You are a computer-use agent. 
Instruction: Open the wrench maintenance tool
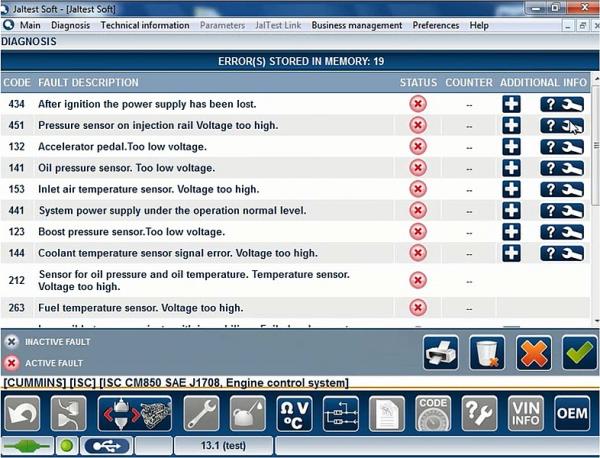click(x=201, y=414)
